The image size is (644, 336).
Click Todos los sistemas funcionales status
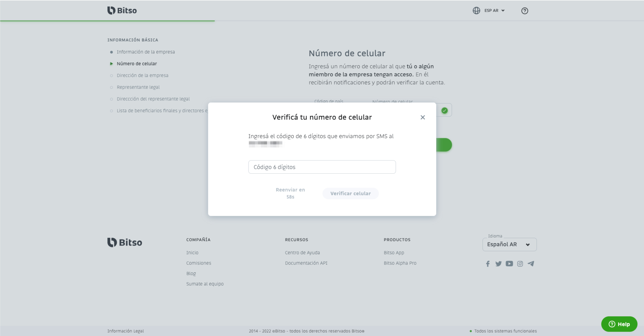(503, 331)
